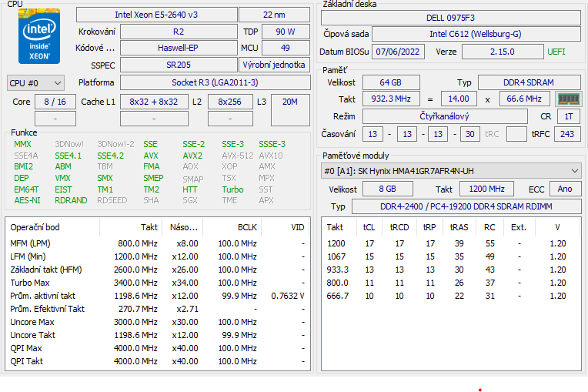Click the 0.7632 V VID value
The height and width of the screenshot is (392, 588).
click(x=288, y=296)
